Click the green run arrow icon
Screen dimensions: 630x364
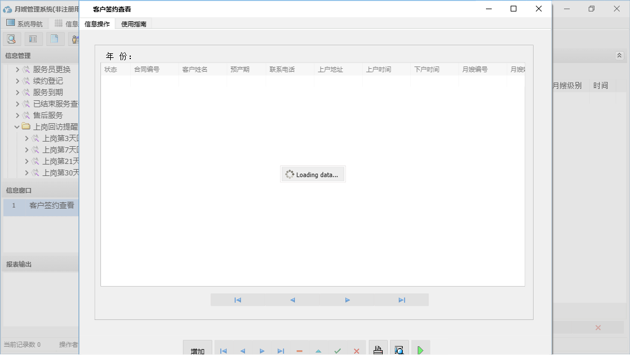pos(421,349)
